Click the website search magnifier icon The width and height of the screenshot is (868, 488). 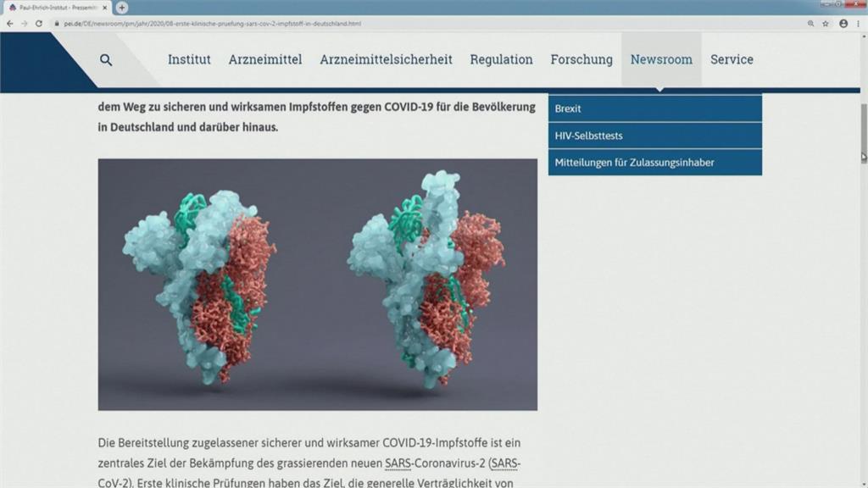106,60
